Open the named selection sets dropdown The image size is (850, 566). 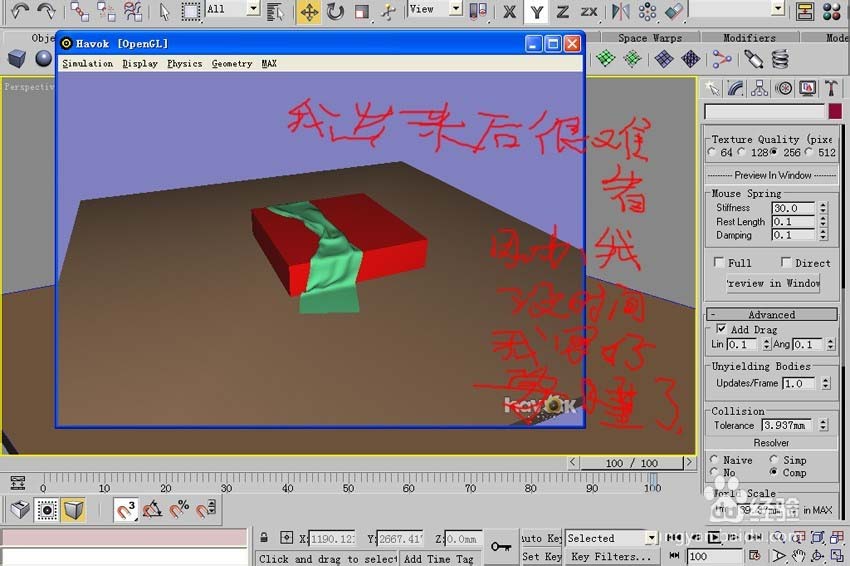coord(778,9)
